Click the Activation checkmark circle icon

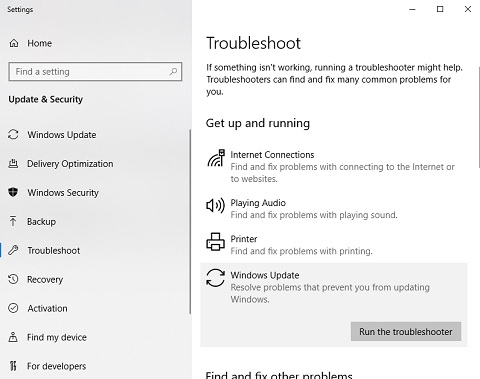[13, 308]
